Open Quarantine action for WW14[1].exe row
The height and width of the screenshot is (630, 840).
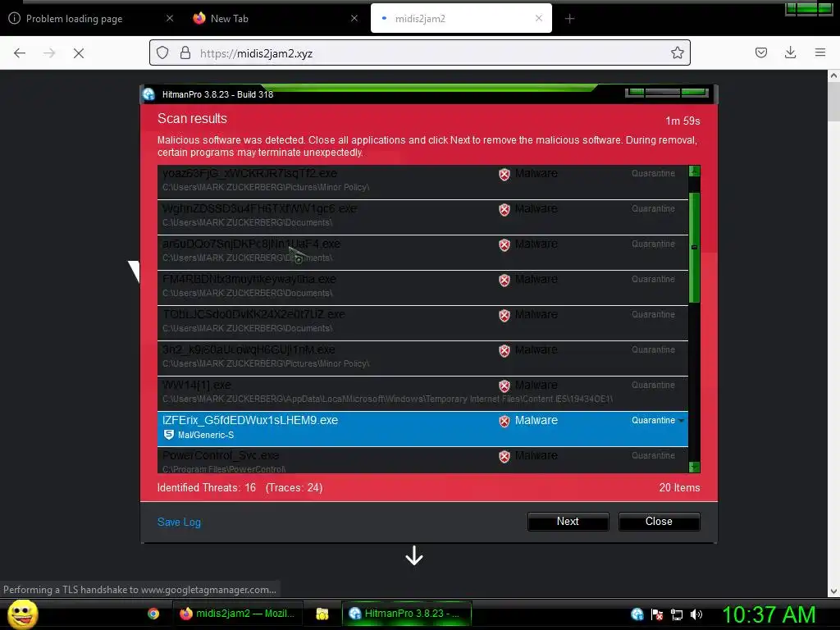pos(653,386)
